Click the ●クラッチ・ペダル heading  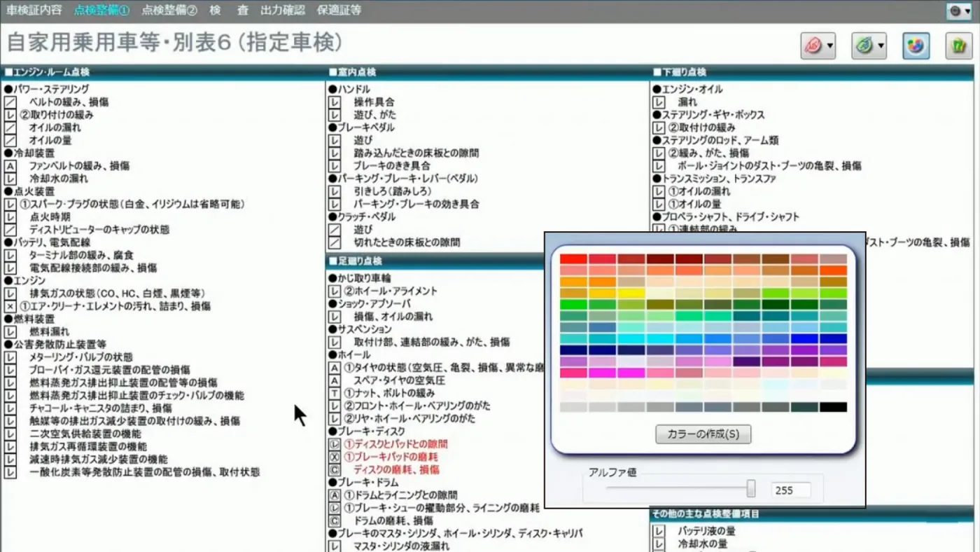[360, 216]
